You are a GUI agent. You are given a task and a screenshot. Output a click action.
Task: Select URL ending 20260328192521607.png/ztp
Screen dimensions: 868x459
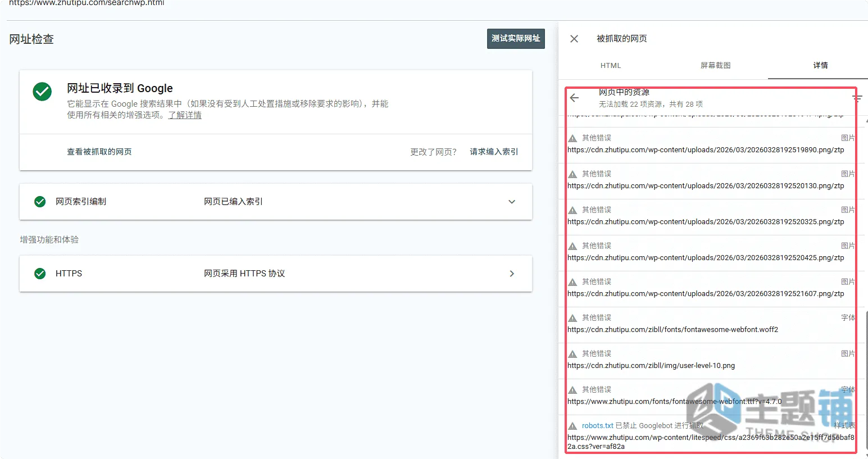coord(706,294)
